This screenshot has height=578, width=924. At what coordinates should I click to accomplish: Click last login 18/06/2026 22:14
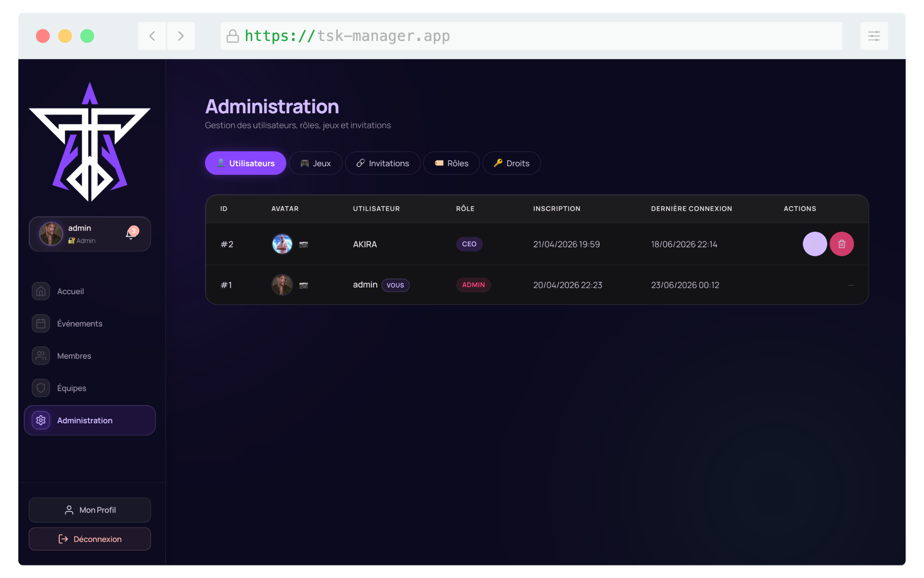[x=684, y=244]
